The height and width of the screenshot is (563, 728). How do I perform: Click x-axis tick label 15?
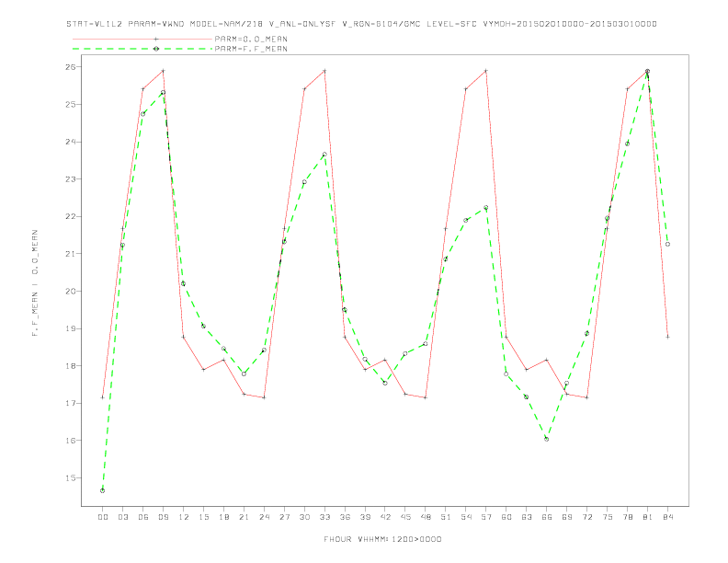[x=203, y=517]
